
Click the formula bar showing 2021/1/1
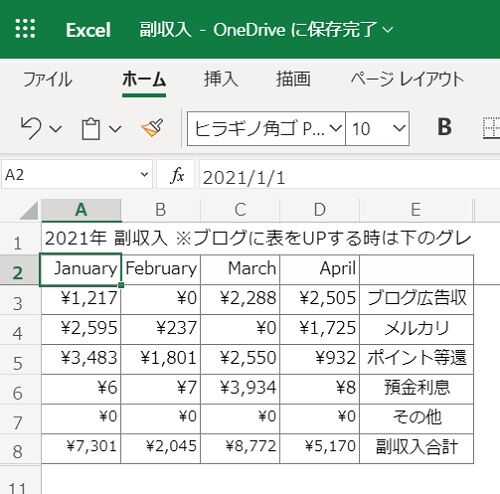pos(349,174)
